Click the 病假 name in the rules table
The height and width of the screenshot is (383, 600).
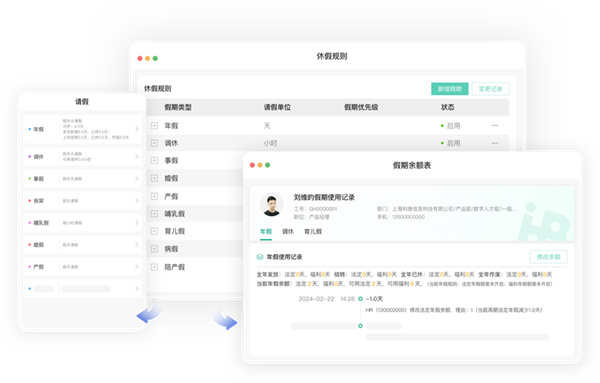pos(171,249)
